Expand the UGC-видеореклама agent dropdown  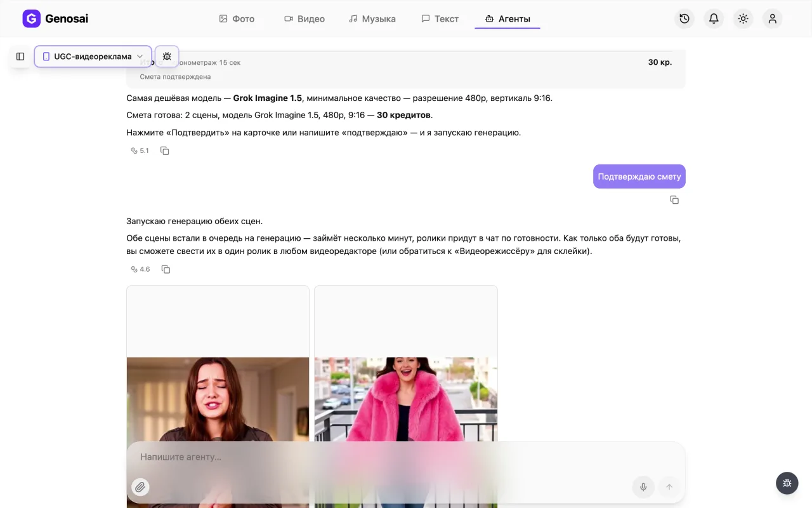pos(93,57)
